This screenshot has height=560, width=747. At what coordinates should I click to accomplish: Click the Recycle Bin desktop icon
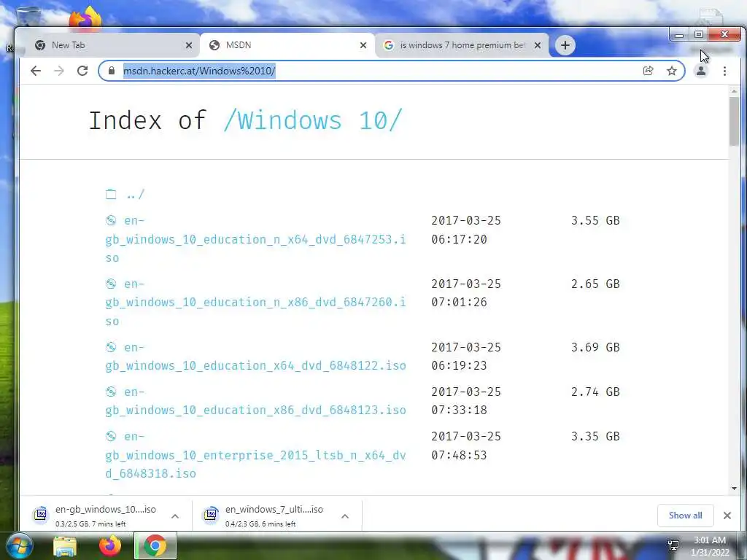28,17
